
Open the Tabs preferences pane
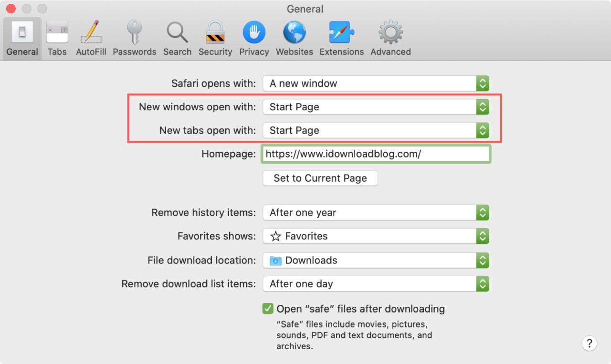coord(57,37)
